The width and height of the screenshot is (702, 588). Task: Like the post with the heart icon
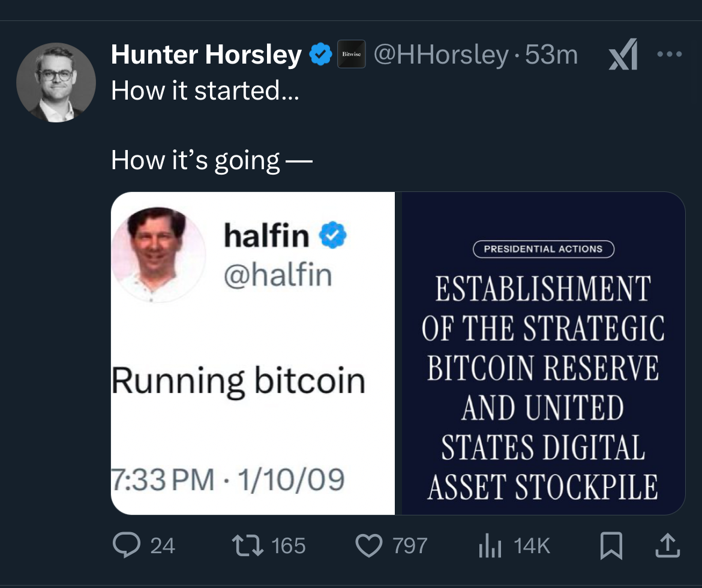pos(368,545)
